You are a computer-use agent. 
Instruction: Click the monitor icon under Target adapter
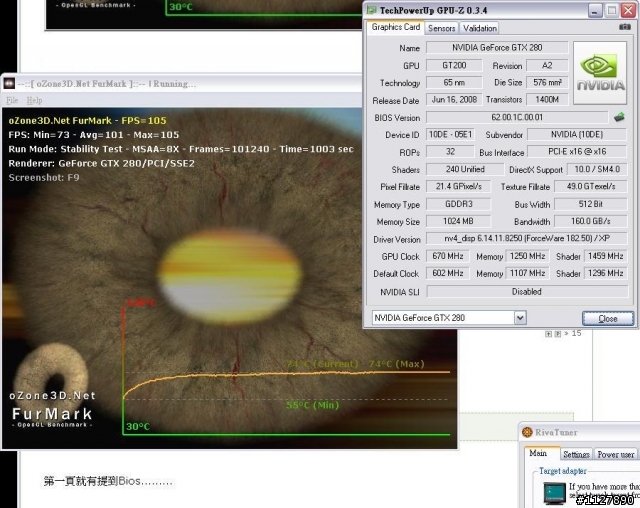(x=554, y=492)
